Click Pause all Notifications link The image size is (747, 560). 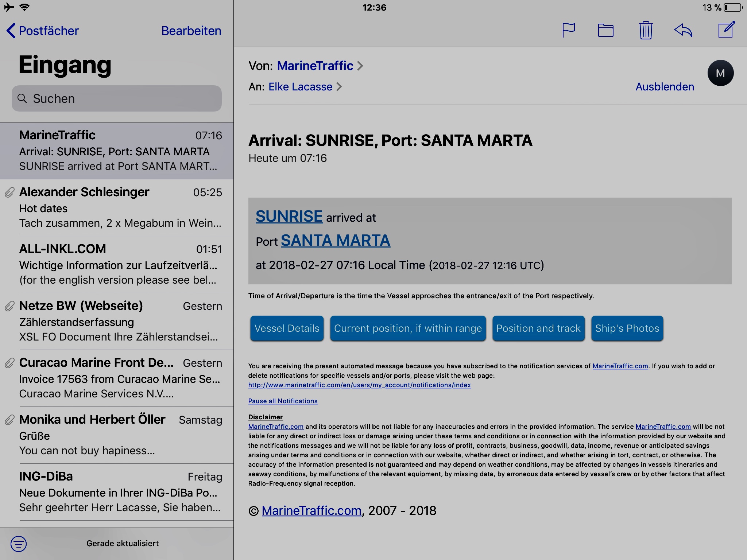pos(283,401)
